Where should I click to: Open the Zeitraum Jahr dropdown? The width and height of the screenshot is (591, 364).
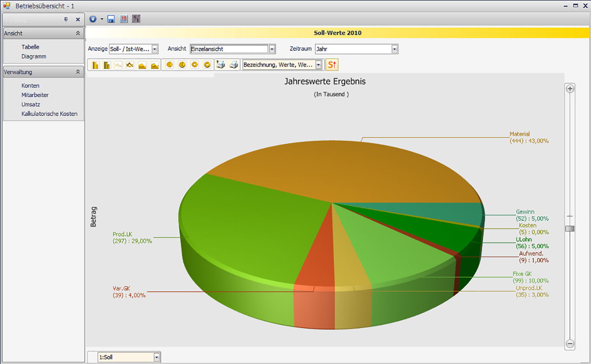394,49
